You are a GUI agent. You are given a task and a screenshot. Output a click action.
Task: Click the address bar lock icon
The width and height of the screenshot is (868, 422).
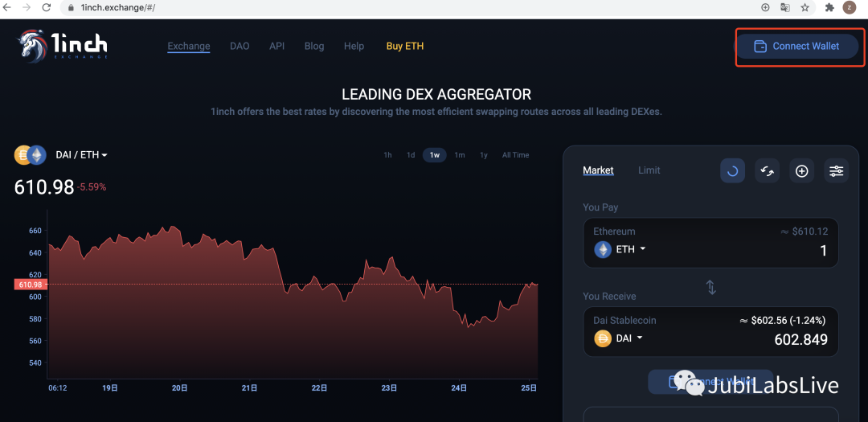click(70, 8)
